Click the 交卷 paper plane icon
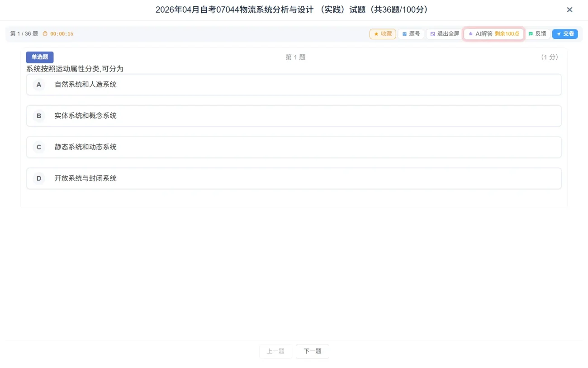This screenshot has width=588, height=368. 559,34
